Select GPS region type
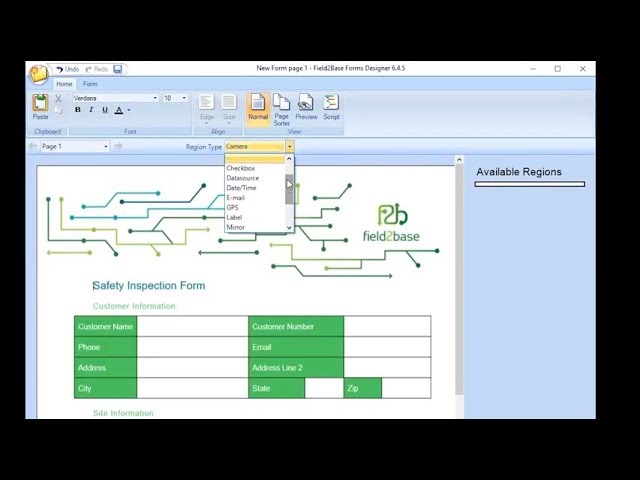The width and height of the screenshot is (640, 480). click(254, 207)
